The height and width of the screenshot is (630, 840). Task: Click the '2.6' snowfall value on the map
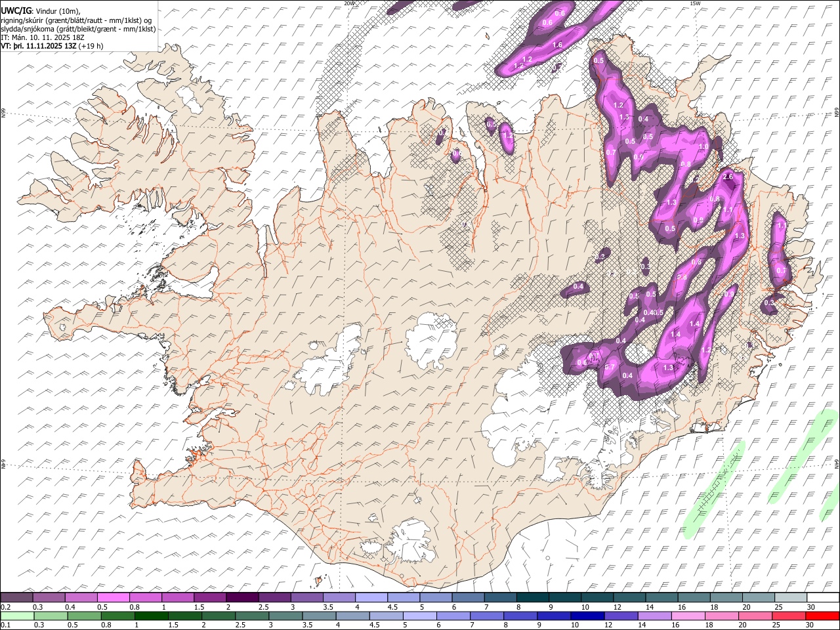[x=727, y=177]
